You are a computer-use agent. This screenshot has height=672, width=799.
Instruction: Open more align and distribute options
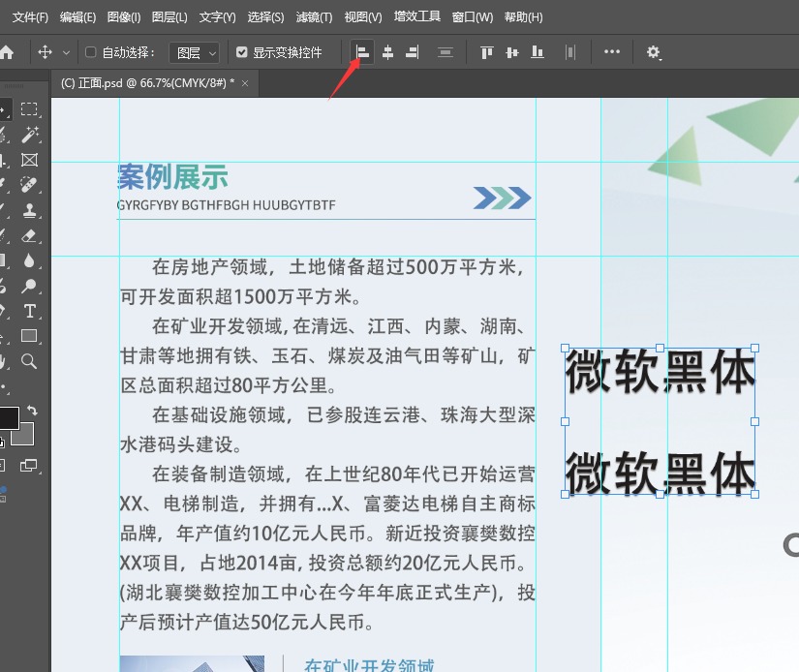pos(612,51)
